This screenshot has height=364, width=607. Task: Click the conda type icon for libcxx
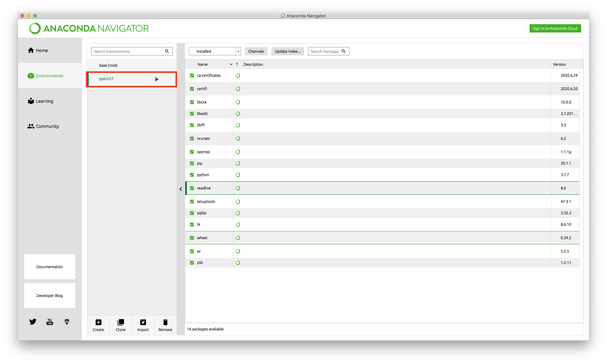coord(238,102)
